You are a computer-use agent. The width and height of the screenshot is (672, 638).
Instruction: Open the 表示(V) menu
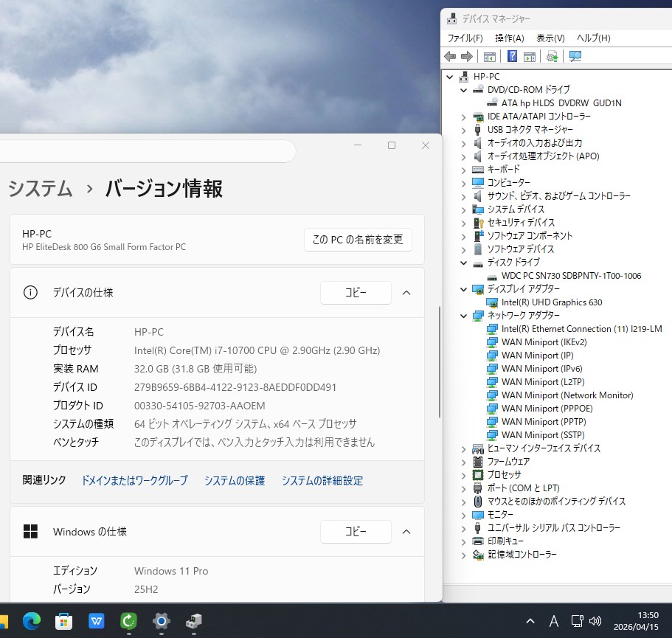(550, 38)
